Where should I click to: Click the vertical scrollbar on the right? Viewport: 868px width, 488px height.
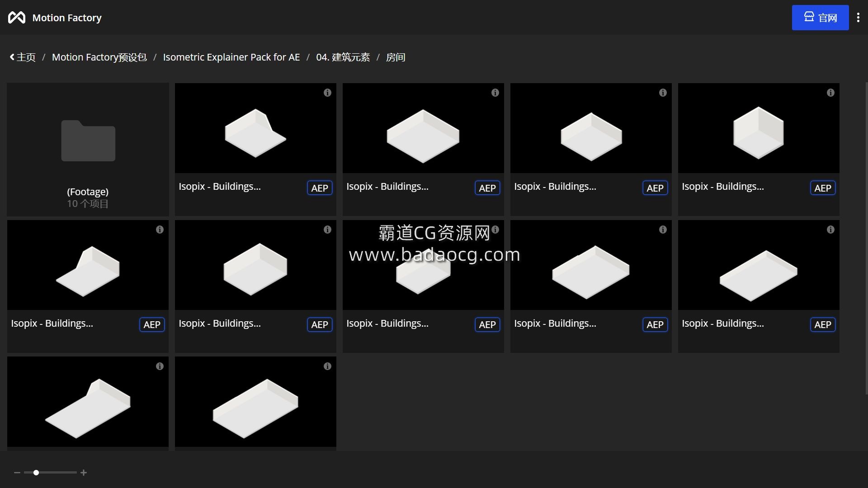point(866,238)
